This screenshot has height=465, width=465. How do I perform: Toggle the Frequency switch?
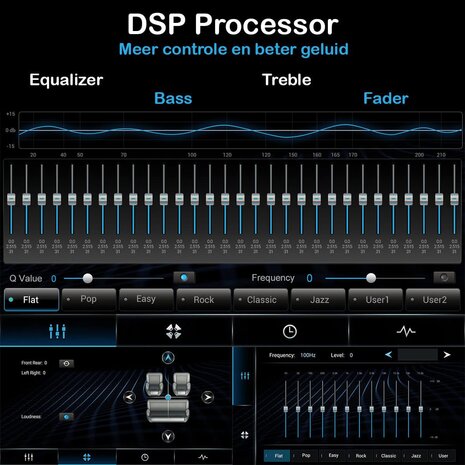point(444,278)
